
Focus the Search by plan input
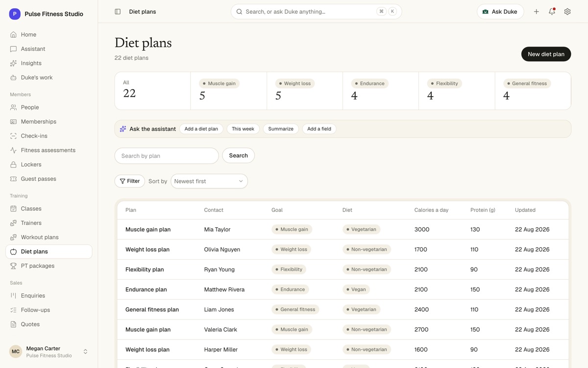tap(167, 156)
